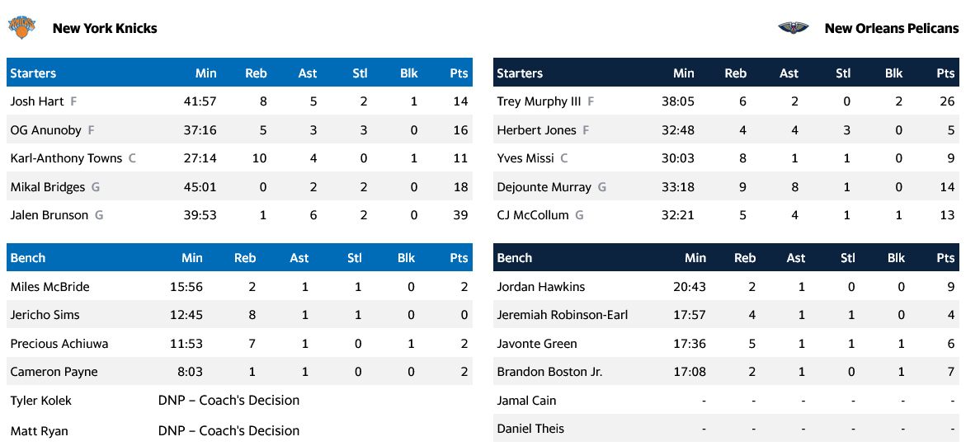Click the Ast header in Knicks bench table
The image size is (980, 446).
pos(299,258)
